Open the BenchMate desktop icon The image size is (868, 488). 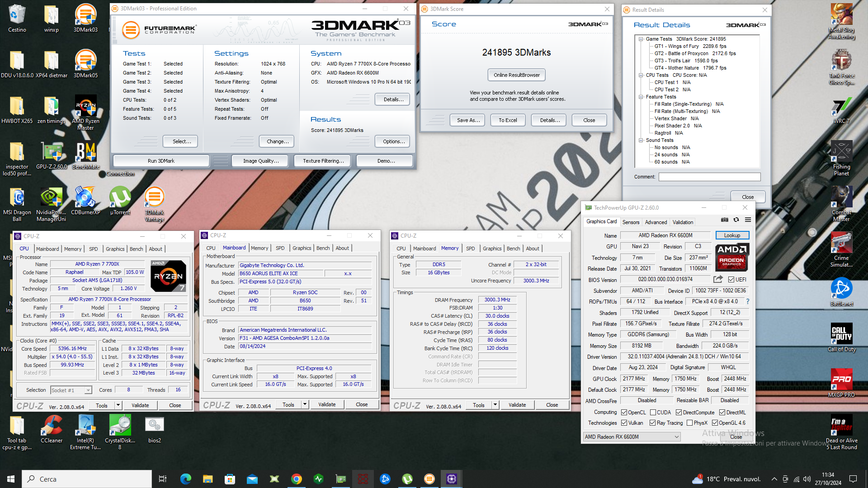[x=86, y=155]
